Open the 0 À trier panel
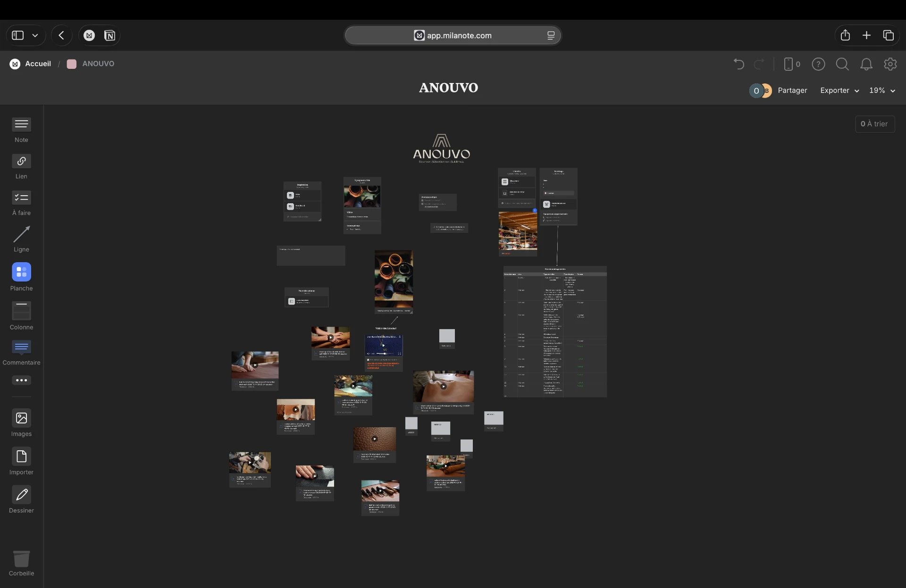The width and height of the screenshot is (906, 588). [875, 124]
